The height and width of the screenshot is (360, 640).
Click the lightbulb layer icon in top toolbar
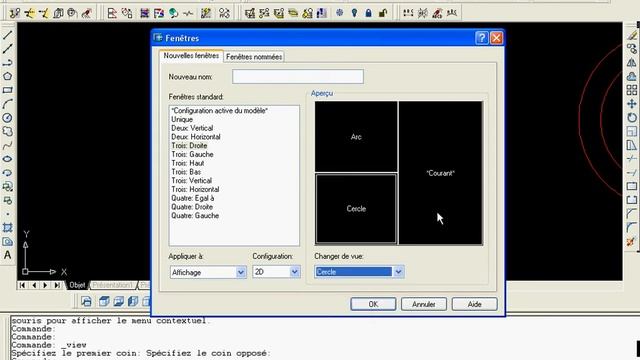[354, 13]
